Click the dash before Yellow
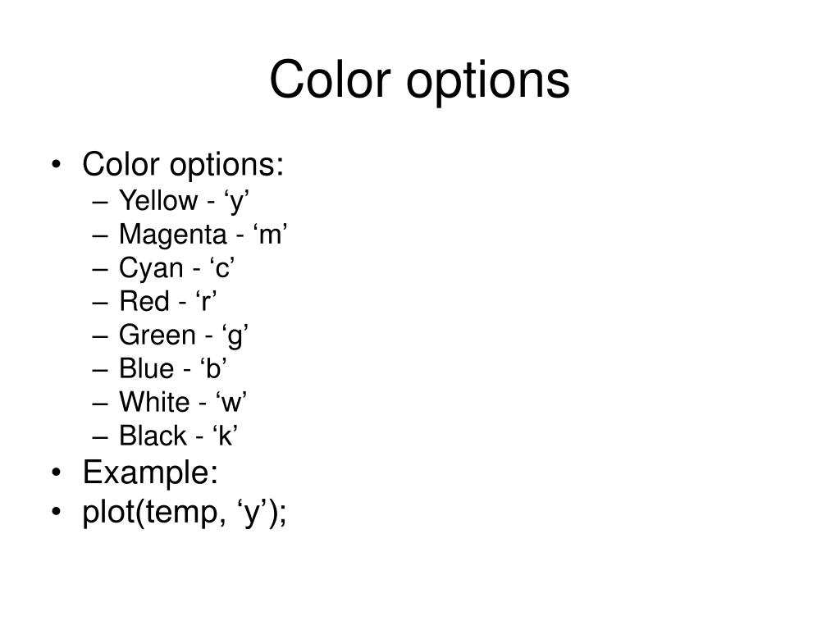This screenshot has width=840, height=630. coord(100,203)
